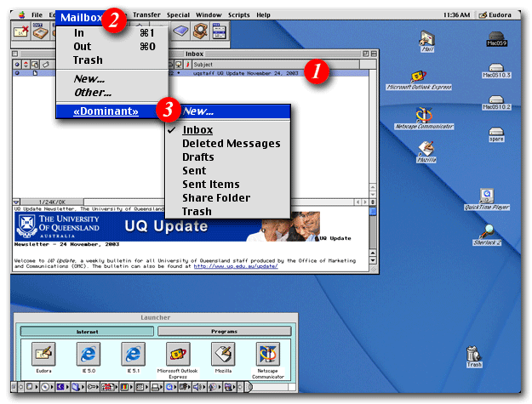This screenshot has width=532, height=404.
Task: Choose Drafts from the Dominant submenu
Action: (198, 157)
